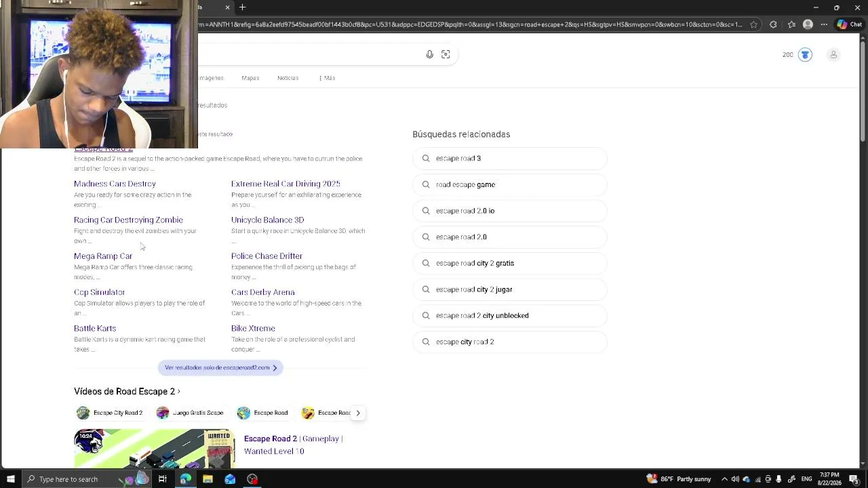Open the Wi-Fi network tray icon

pyautogui.click(x=757, y=479)
